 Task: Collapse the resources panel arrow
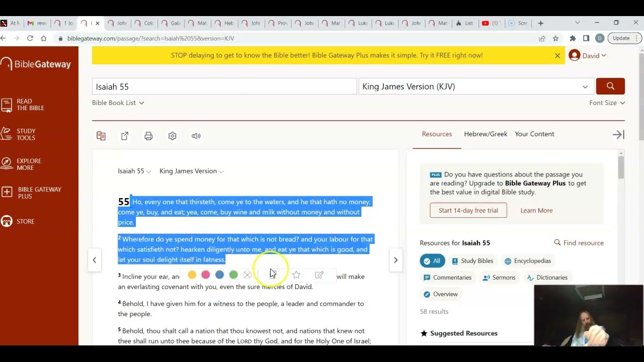[x=618, y=134]
